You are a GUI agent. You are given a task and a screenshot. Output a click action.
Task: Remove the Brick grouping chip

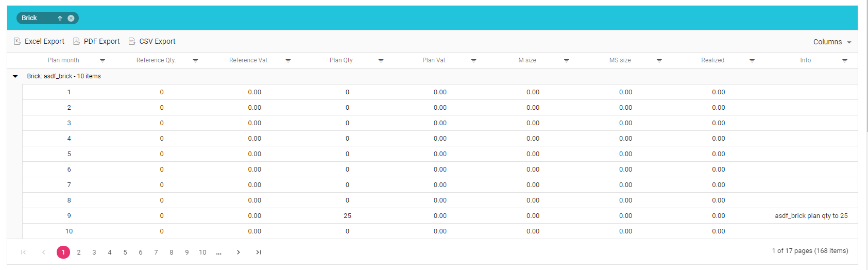point(71,18)
